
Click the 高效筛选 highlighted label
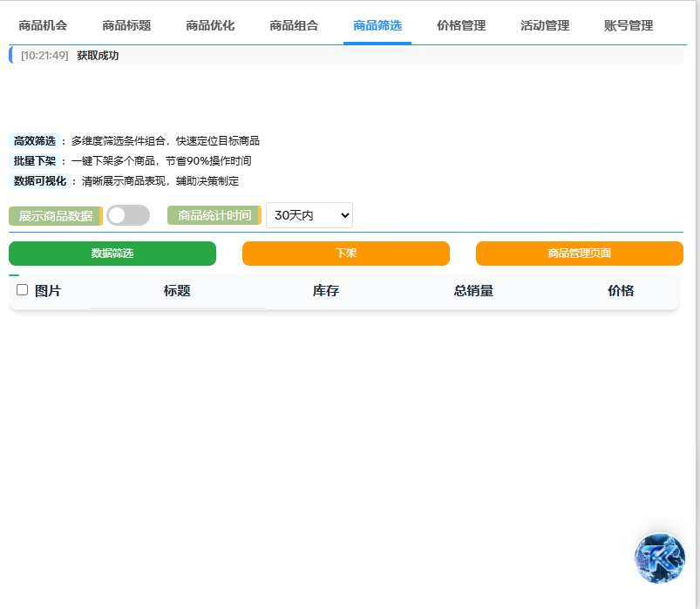point(34,140)
